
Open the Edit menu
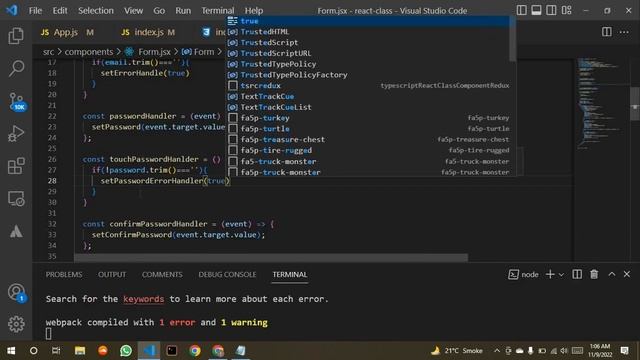tap(60, 11)
